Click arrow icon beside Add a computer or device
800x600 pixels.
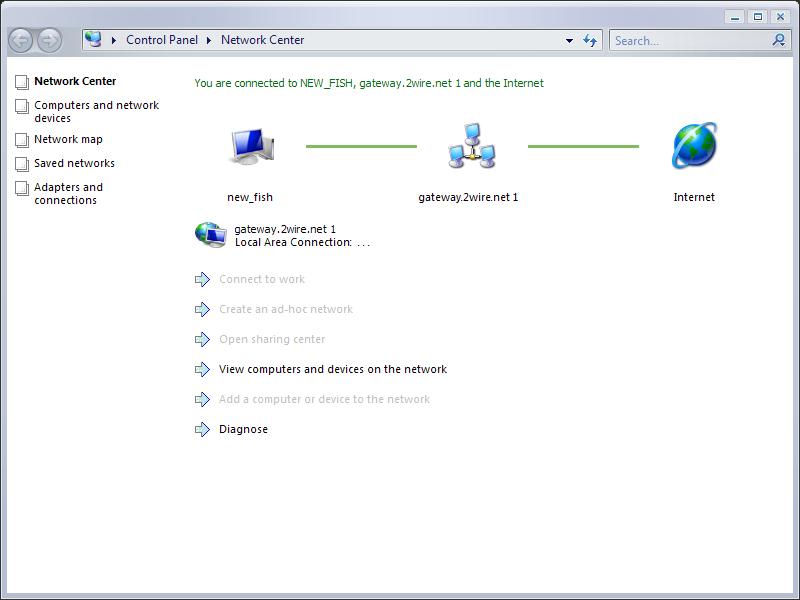pos(203,399)
